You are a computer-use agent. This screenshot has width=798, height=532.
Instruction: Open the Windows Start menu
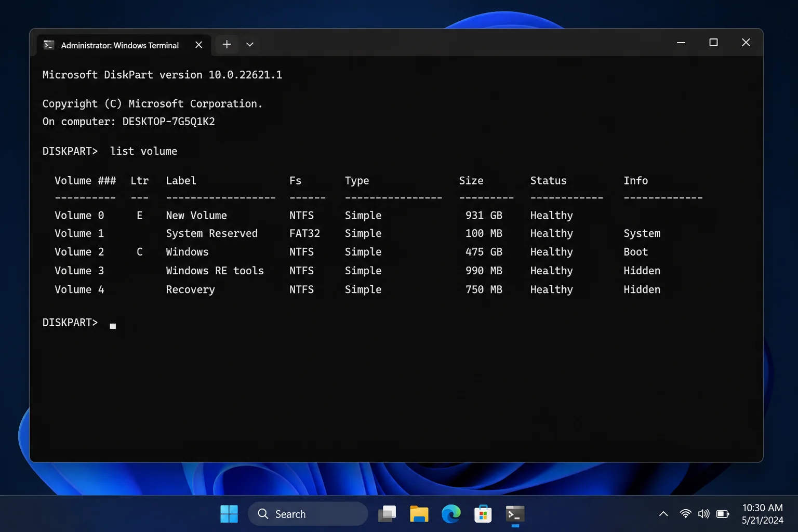click(x=229, y=514)
